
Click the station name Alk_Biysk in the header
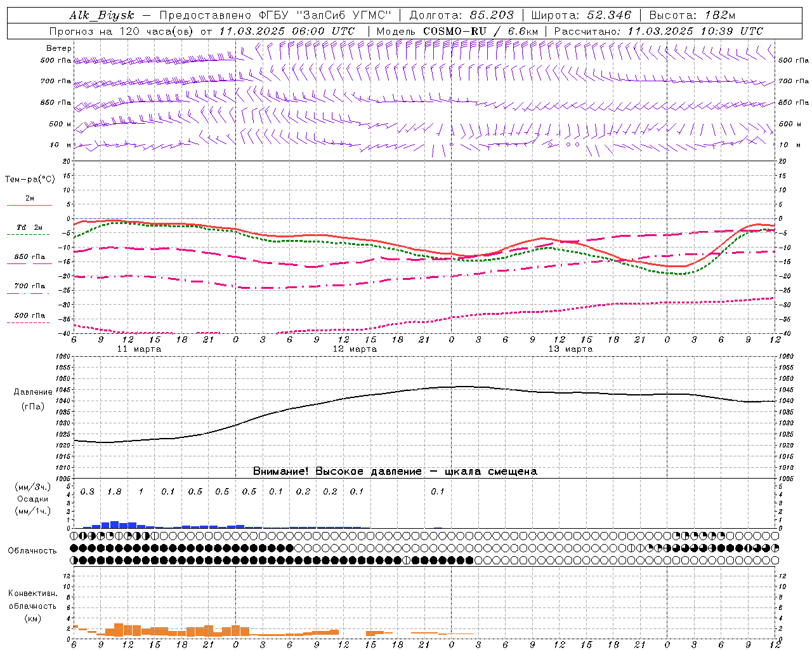tap(102, 15)
